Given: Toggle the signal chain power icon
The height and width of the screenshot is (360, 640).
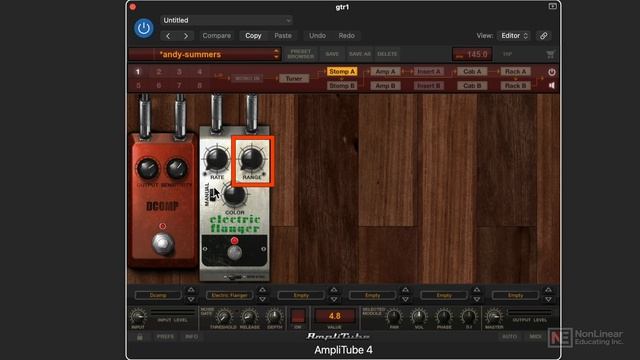Looking at the screenshot, I should [x=552, y=72].
